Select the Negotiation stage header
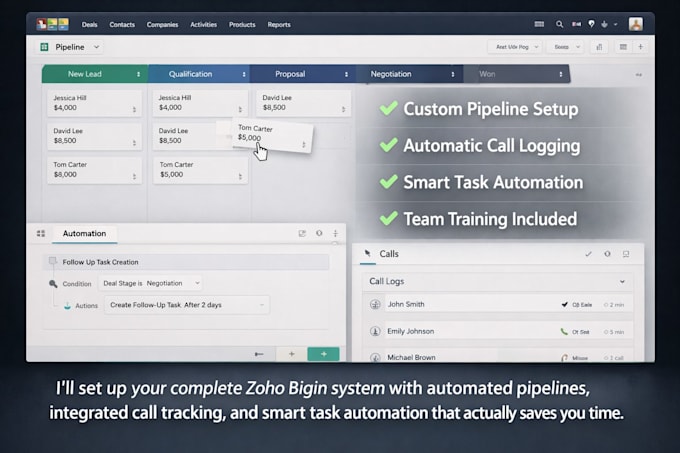The height and width of the screenshot is (453, 680). (410, 74)
